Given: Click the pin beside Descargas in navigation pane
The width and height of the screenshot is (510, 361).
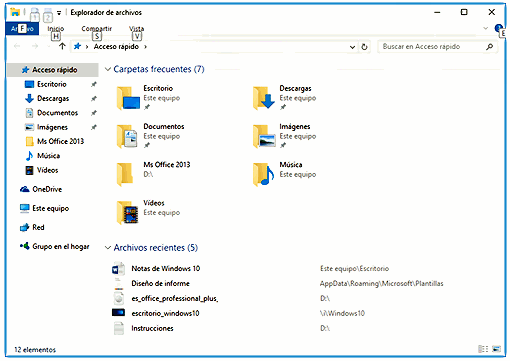Looking at the screenshot, I should pyautogui.click(x=94, y=99).
